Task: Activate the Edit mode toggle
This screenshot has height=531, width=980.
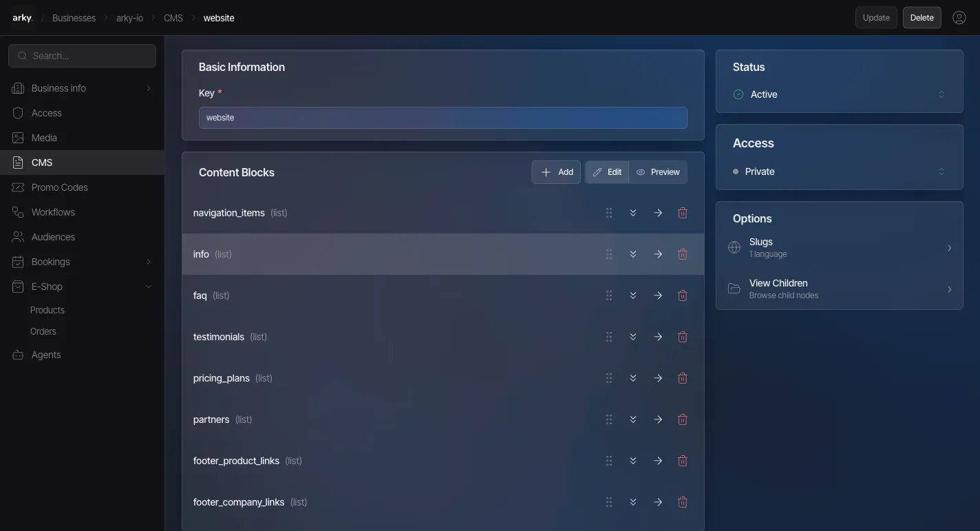Action: click(606, 171)
